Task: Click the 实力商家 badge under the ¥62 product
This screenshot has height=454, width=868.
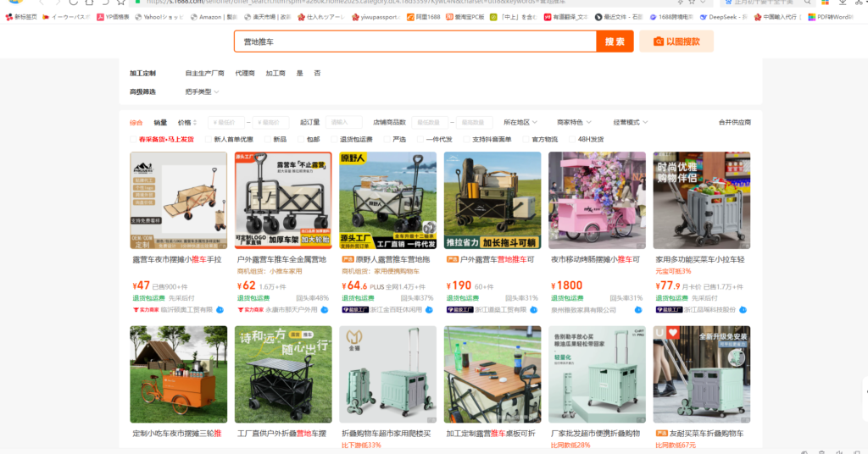Action: (249, 310)
